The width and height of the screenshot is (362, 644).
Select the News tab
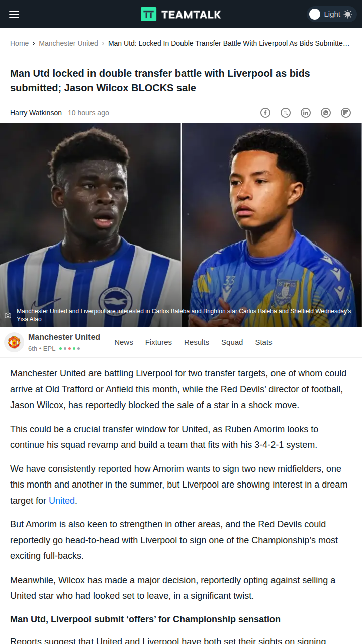[124, 342]
